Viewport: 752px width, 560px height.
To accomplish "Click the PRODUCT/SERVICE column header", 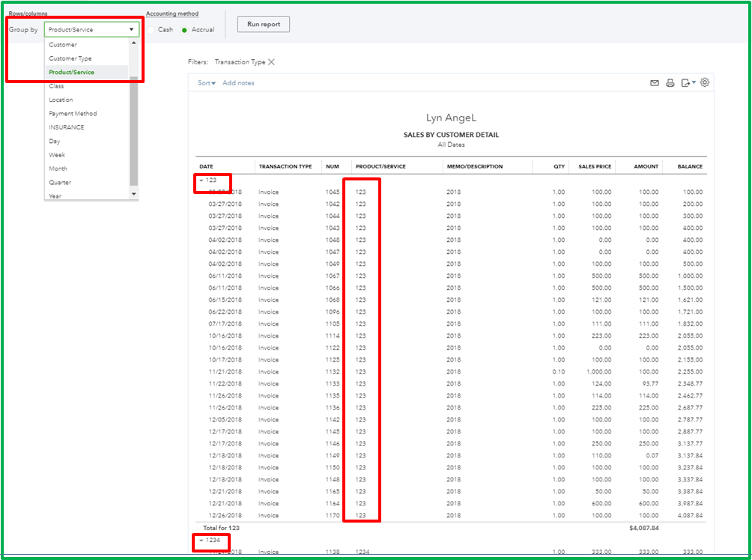I will 380,166.
